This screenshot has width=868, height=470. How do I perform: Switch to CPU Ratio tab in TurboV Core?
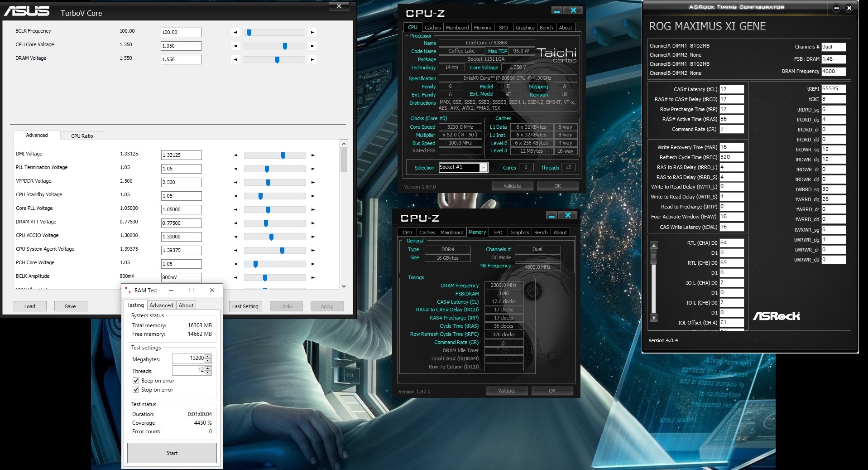pyautogui.click(x=82, y=136)
